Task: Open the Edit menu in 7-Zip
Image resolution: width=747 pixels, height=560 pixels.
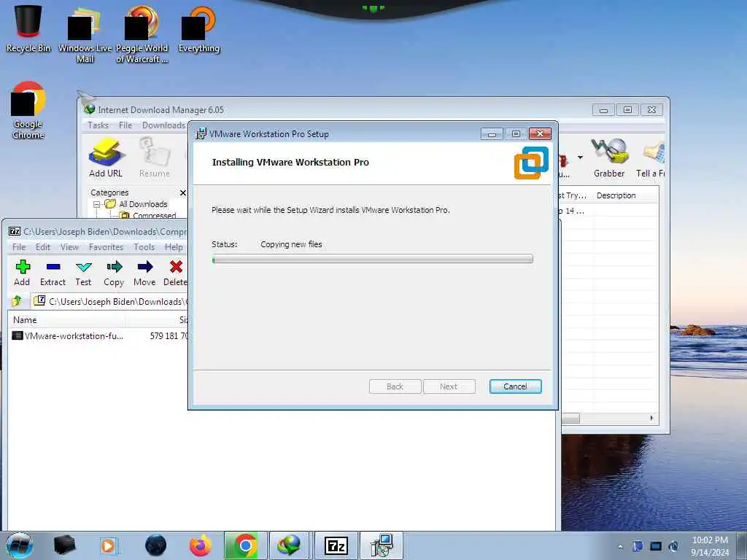Action: [43, 246]
